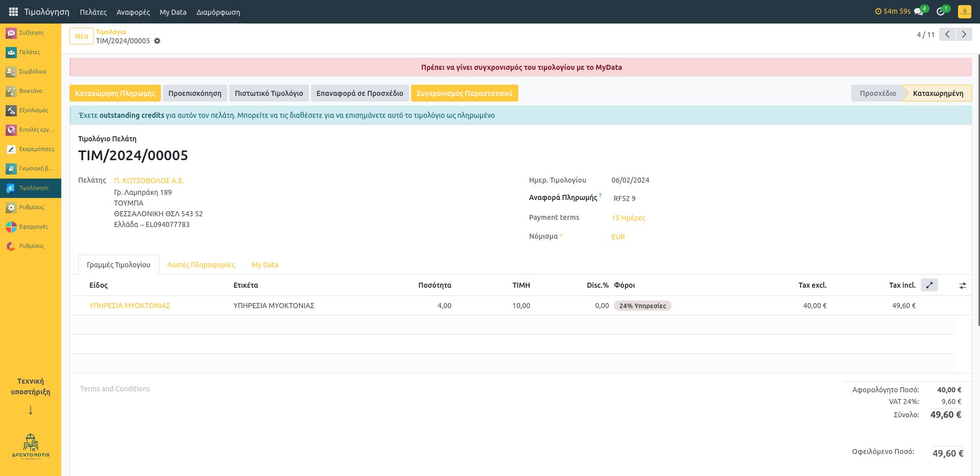Click Συγχρονισμός Παραστατικού button

pyautogui.click(x=465, y=93)
